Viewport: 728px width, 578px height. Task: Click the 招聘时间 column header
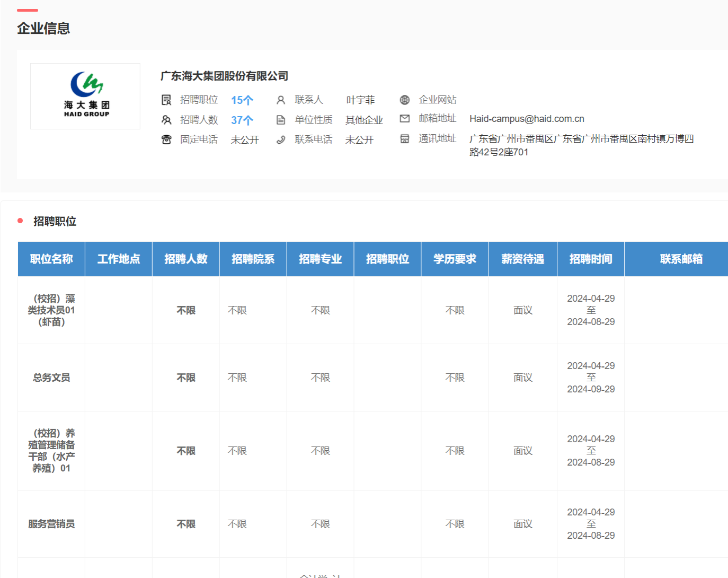pyautogui.click(x=591, y=259)
